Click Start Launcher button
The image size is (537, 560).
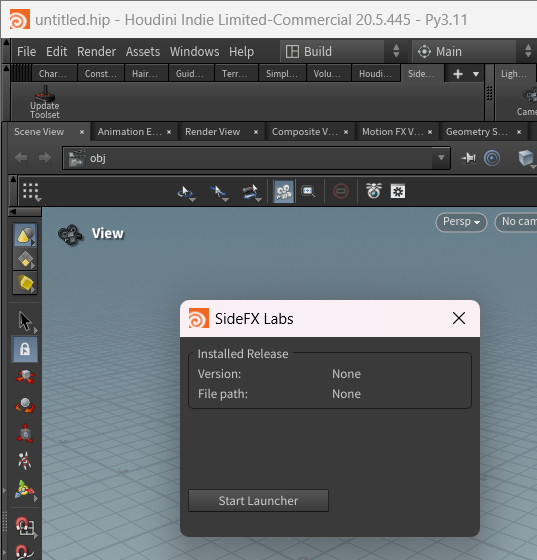coord(258,501)
